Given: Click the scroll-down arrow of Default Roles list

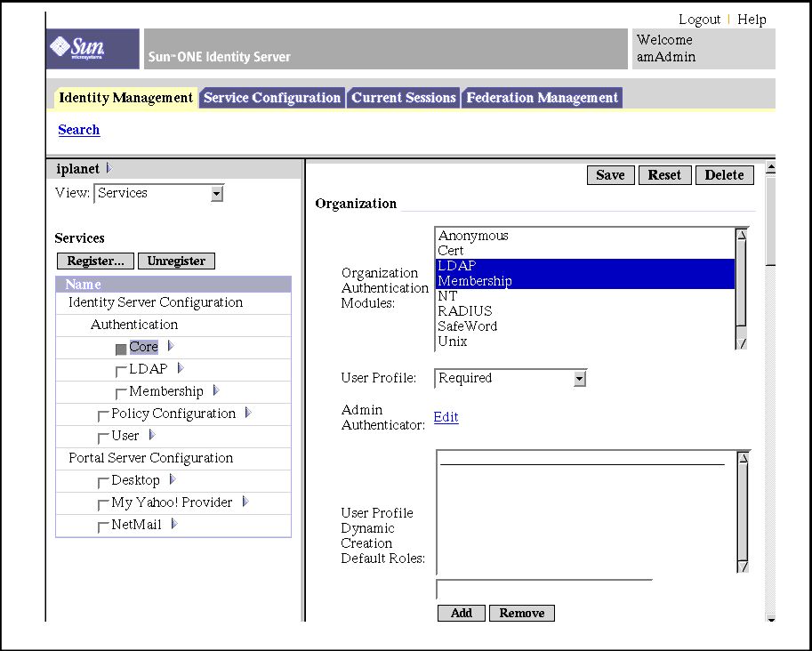Looking at the screenshot, I should pyautogui.click(x=743, y=567).
